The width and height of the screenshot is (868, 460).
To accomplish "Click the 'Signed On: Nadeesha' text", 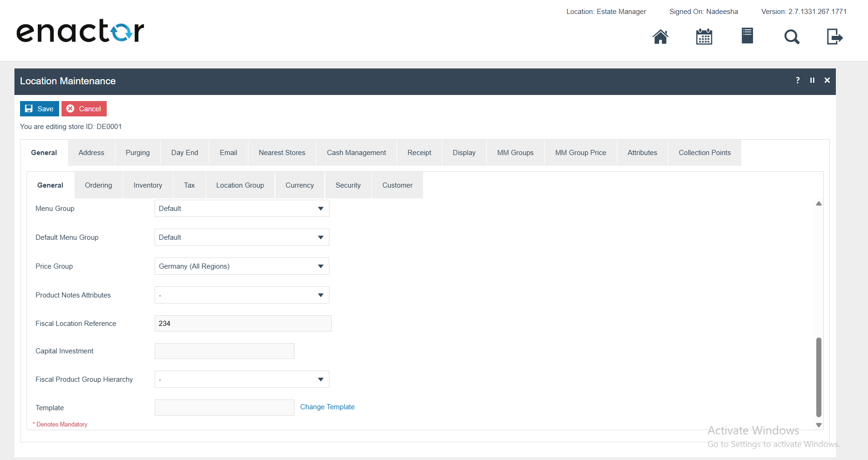I will coord(704,12).
